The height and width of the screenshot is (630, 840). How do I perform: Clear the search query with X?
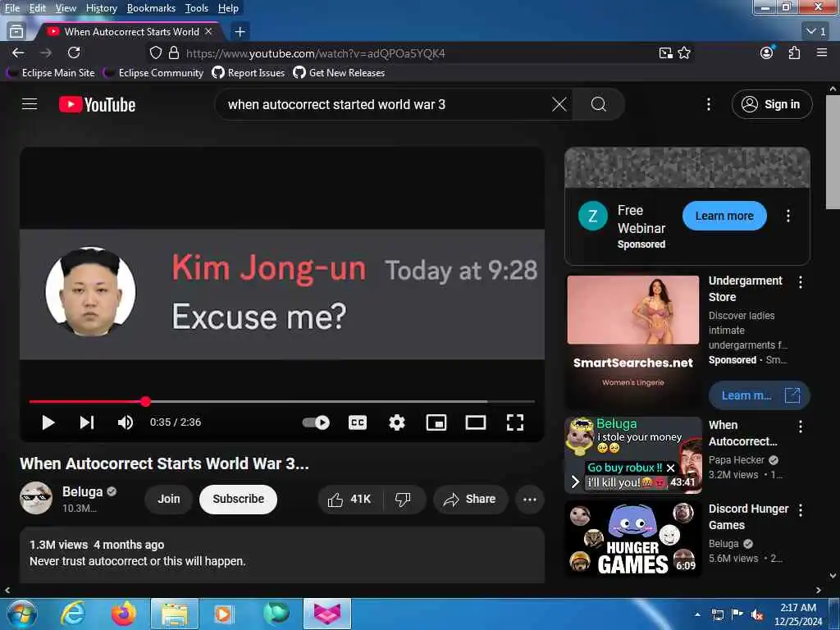tap(559, 104)
